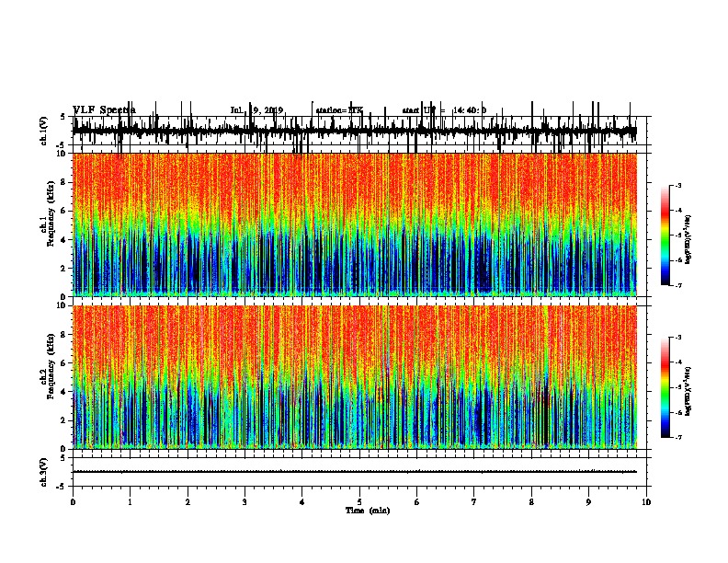Click the ch.2 spectrogram color scale bar
This screenshot has height=563, width=728.
coord(665,387)
